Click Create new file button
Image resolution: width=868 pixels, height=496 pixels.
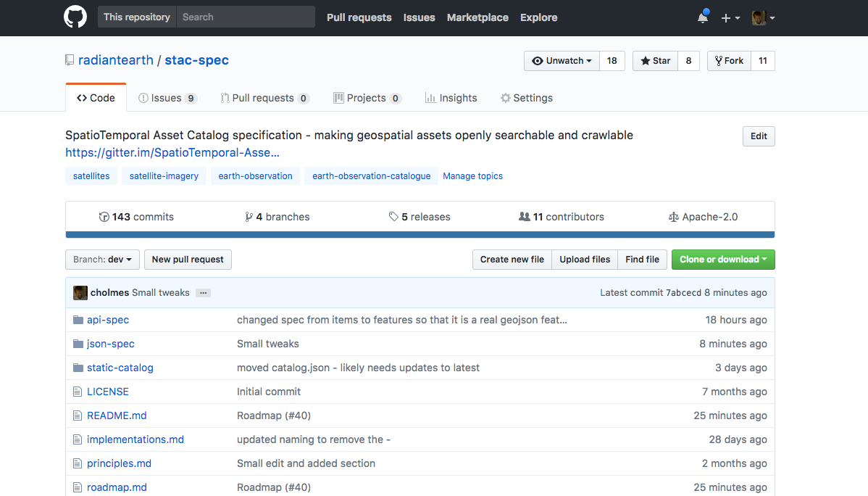coord(512,260)
